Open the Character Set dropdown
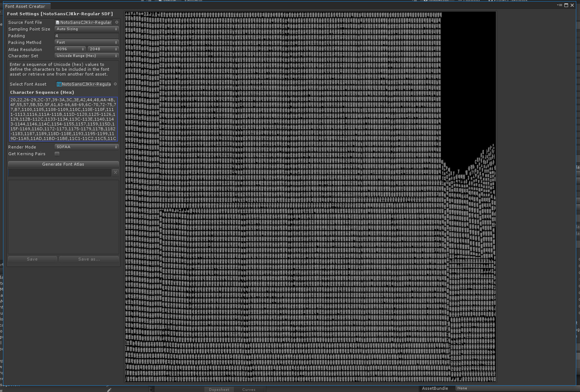 click(x=86, y=55)
